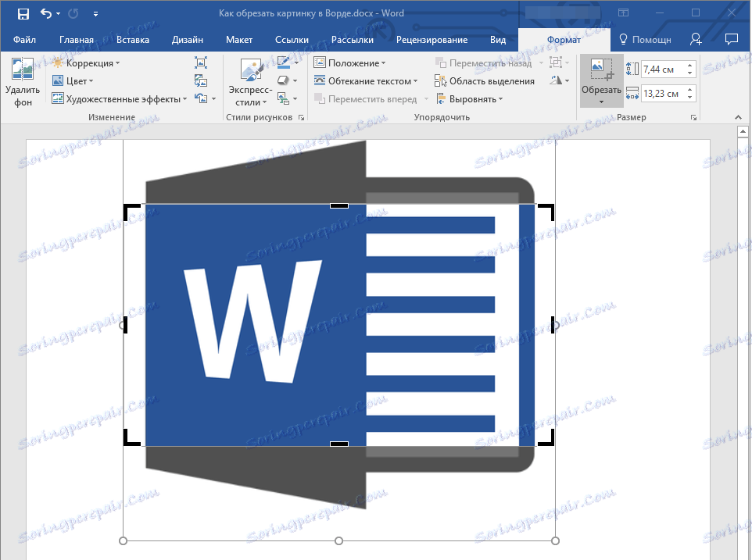This screenshot has height=560, width=752.
Task: Click the Save icon in quick access toolbar
Action: [x=23, y=13]
